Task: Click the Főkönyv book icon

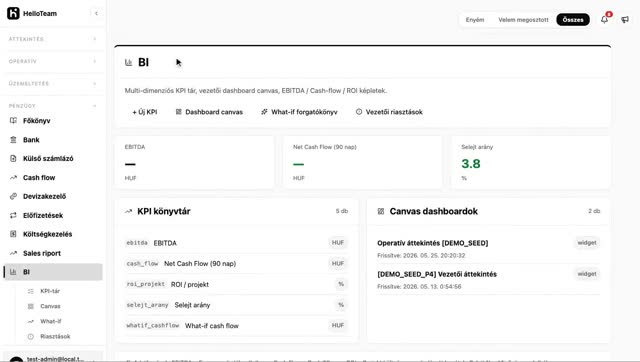Action: click(13, 120)
